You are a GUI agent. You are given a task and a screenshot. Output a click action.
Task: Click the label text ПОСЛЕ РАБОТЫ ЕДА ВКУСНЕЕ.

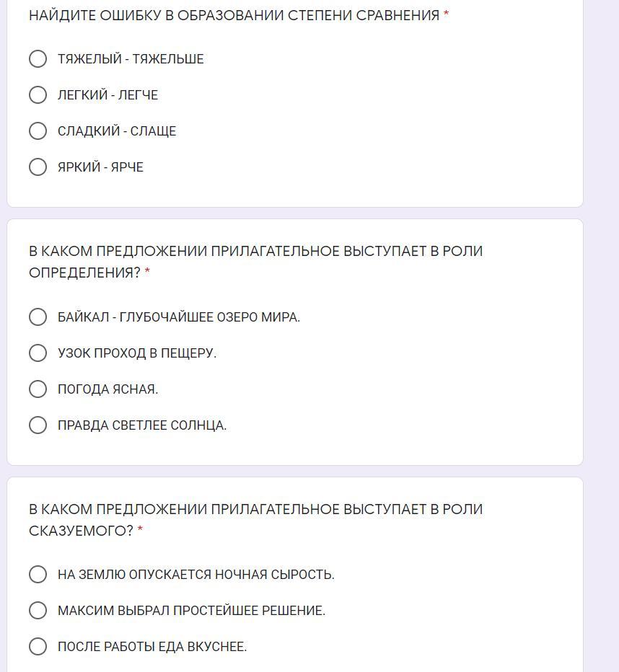(x=152, y=647)
